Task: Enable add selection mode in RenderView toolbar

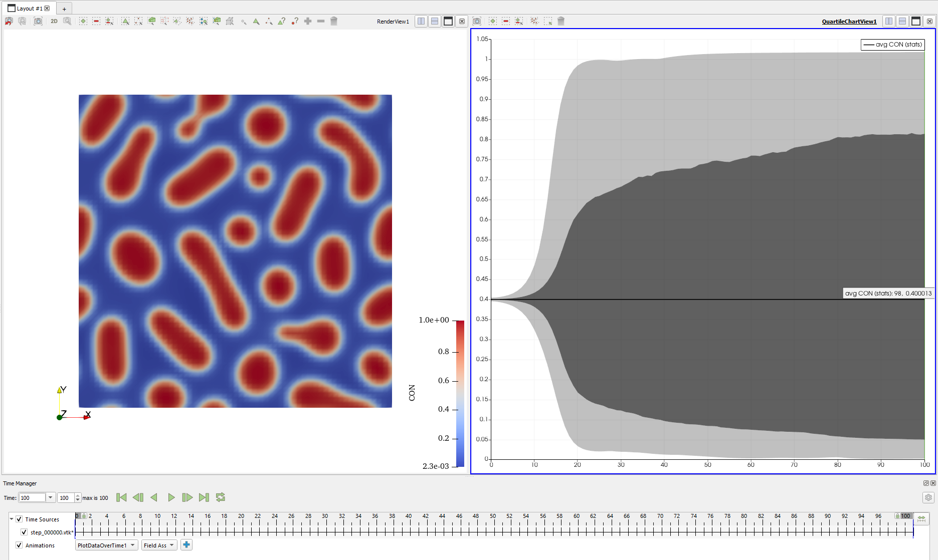Action: pyautogui.click(x=83, y=21)
